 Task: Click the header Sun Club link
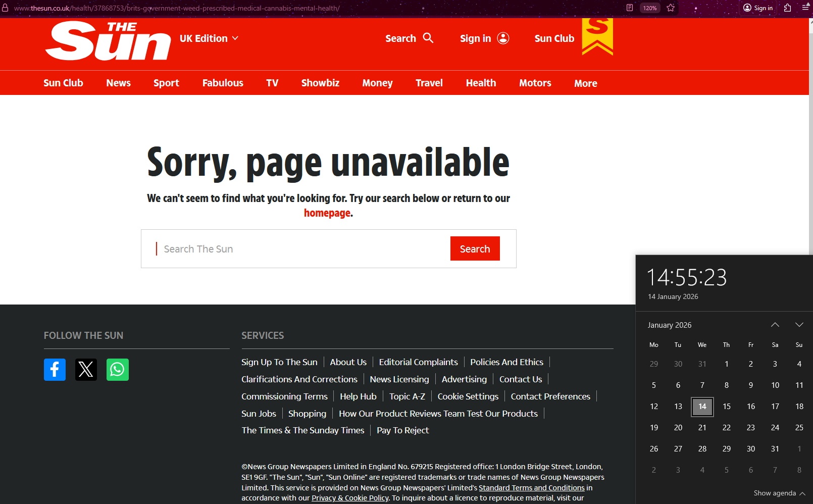click(554, 38)
